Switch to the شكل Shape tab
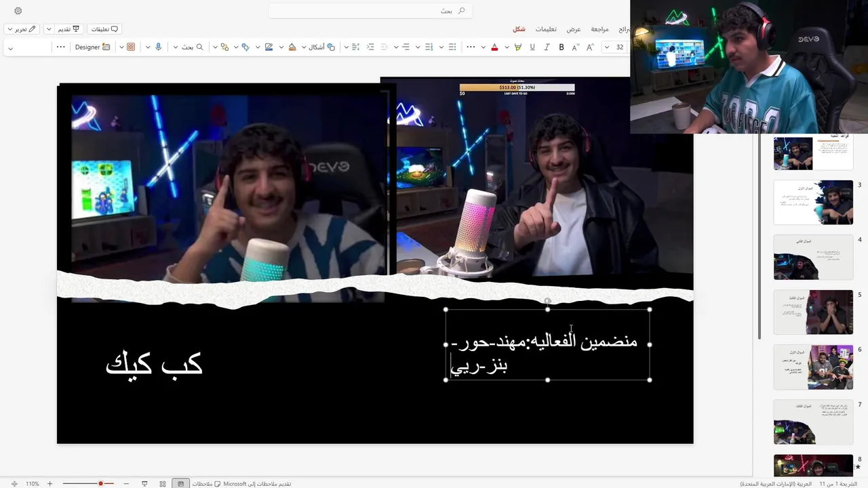The width and height of the screenshot is (868, 488). coord(519,29)
